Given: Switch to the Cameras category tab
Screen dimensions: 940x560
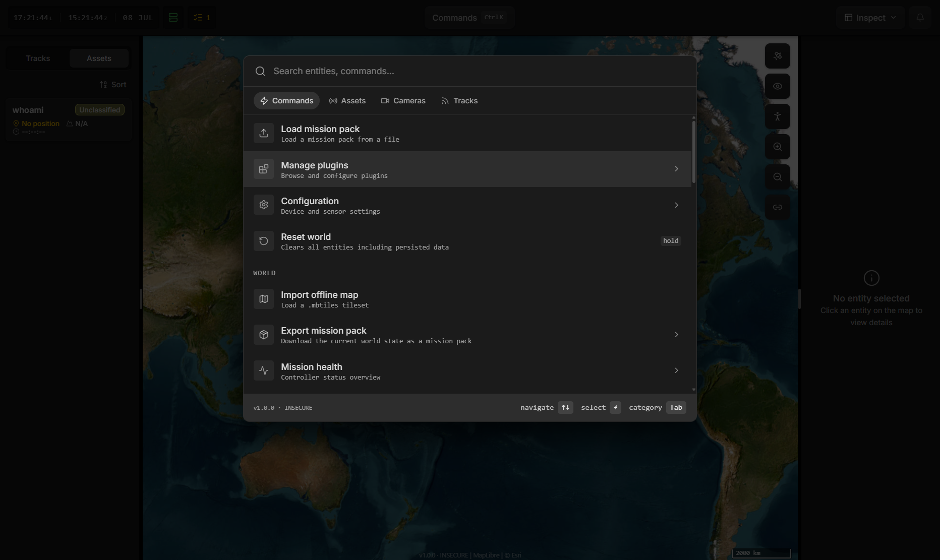Looking at the screenshot, I should [403, 101].
